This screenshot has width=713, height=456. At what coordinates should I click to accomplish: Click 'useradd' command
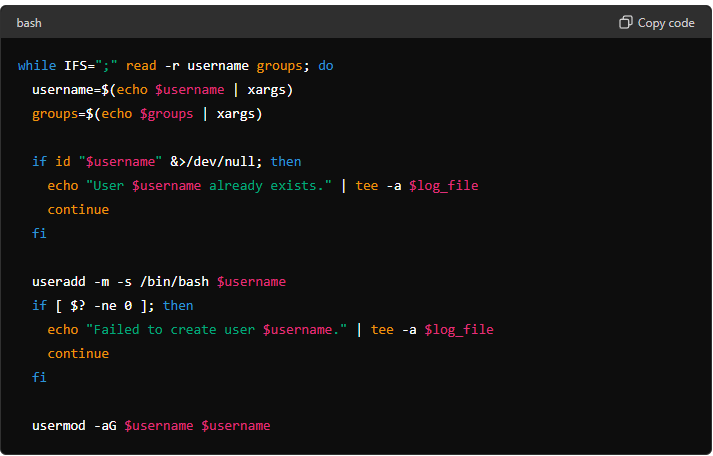(59, 281)
